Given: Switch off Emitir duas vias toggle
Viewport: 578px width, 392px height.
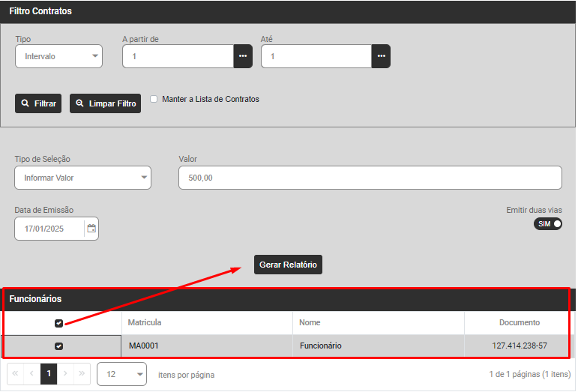Looking at the screenshot, I should [548, 224].
